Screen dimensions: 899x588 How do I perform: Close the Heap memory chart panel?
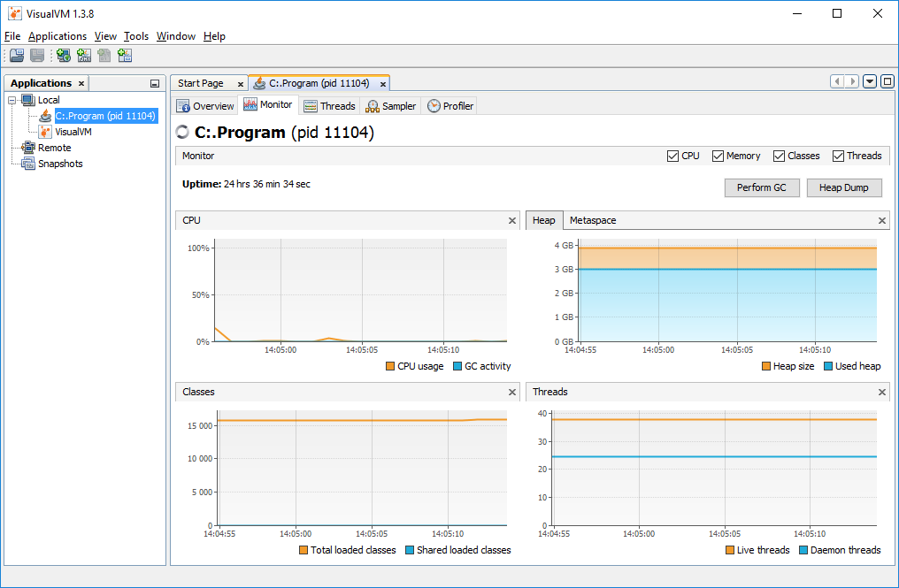882,221
